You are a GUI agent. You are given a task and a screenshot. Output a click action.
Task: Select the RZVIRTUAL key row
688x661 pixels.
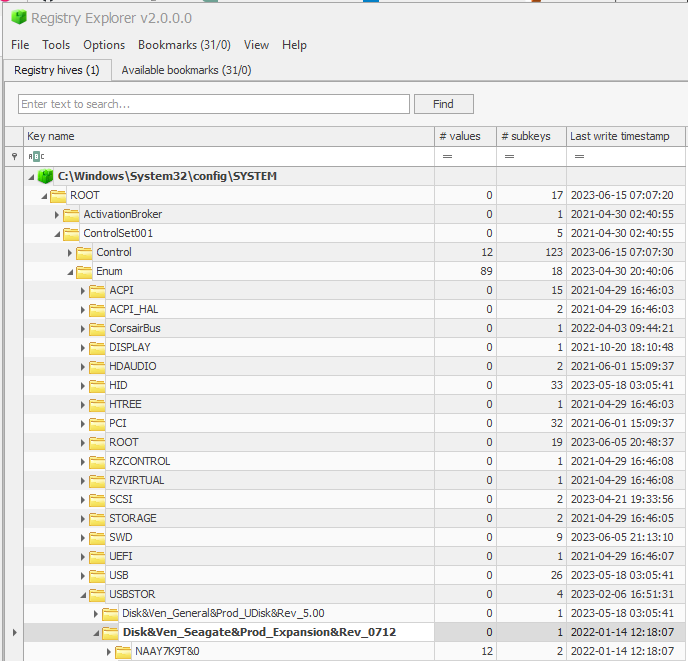point(354,481)
